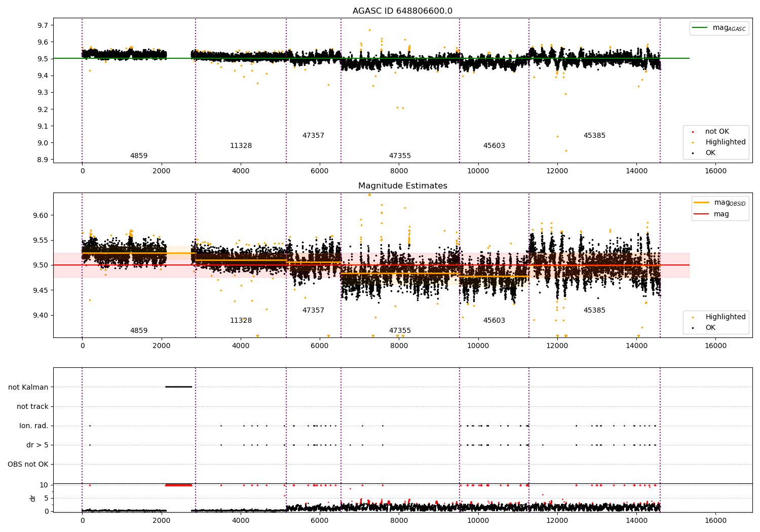Click y-axis tick 9.45 in middle plot

[x=41, y=290]
